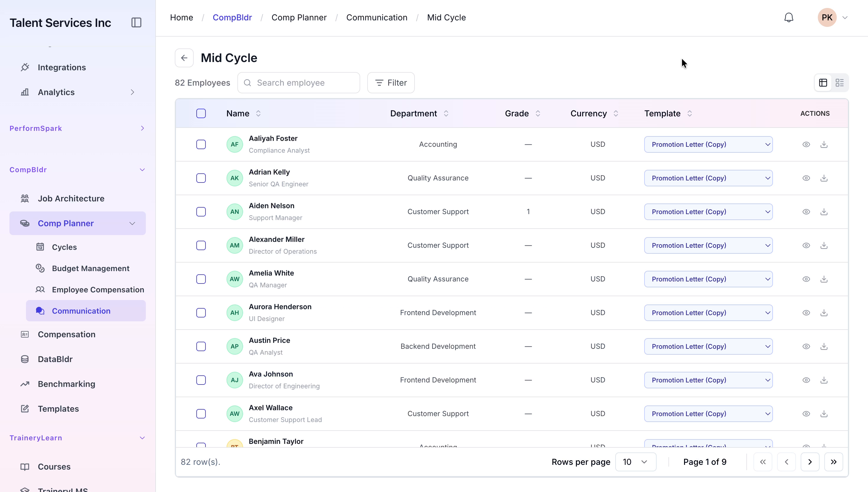Tick the checkbox for Austin Price
868x492 pixels.
coord(201,346)
